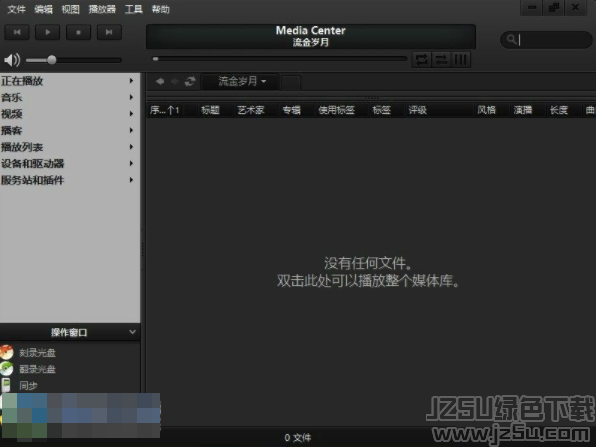Viewport: 596px width, 447px height.
Task: Click the previous track button
Action: (x=17, y=32)
